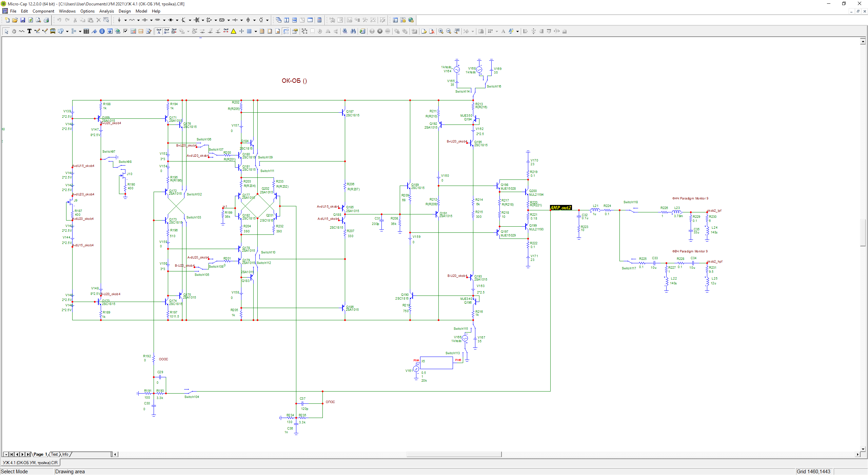Expand the Ground component dropdown arrow
Image resolution: width=868 pixels, height=475 pixels.
click(125, 20)
